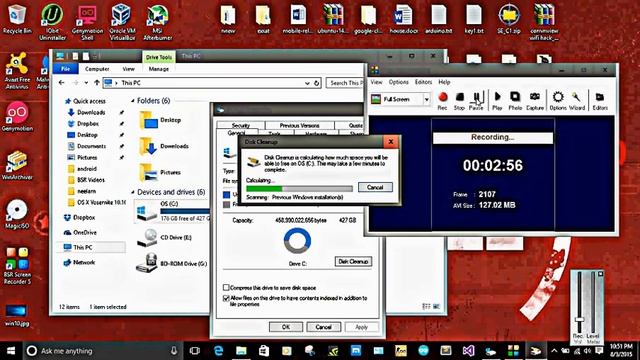Open Visual Studio from the taskbar
This screenshot has width=640, height=360.
tap(469, 351)
